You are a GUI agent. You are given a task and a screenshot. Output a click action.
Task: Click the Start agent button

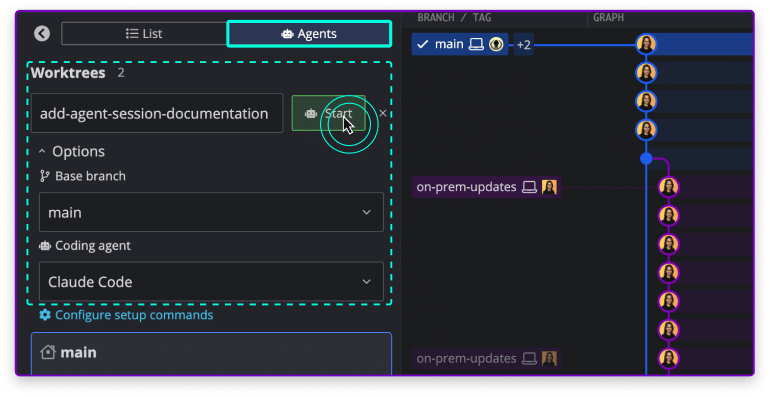pos(328,113)
